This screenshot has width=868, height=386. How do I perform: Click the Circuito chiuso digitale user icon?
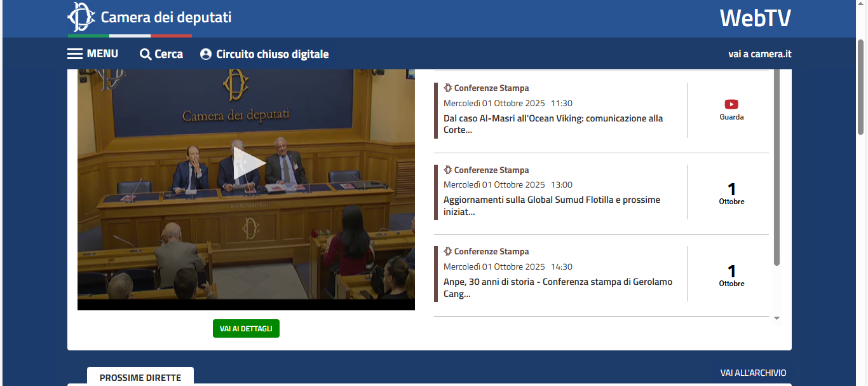click(x=206, y=55)
